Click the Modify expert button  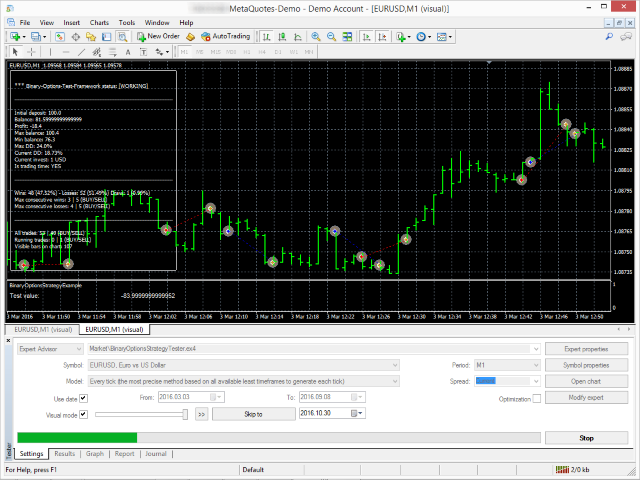[586, 397]
